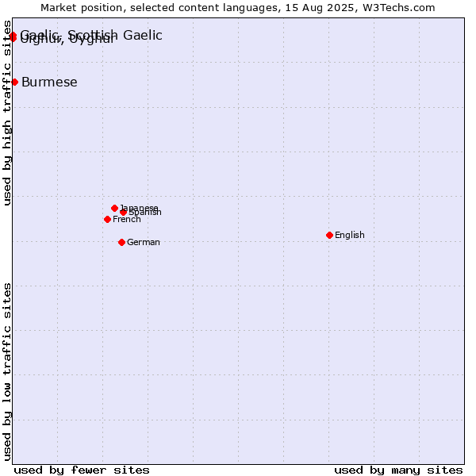
Task: Click 'used by many sites' axis label
Action: (x=398, y=470)
